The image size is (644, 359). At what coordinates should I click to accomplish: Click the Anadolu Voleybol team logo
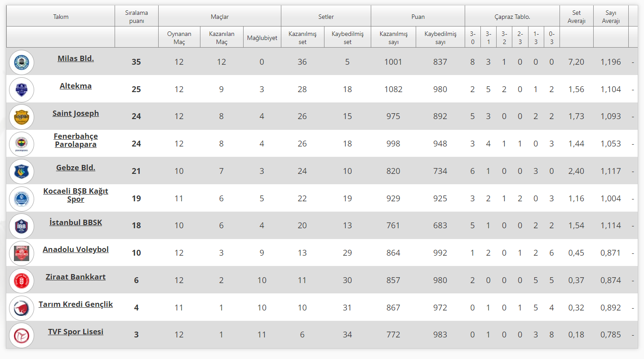click(x=22, y=253)
